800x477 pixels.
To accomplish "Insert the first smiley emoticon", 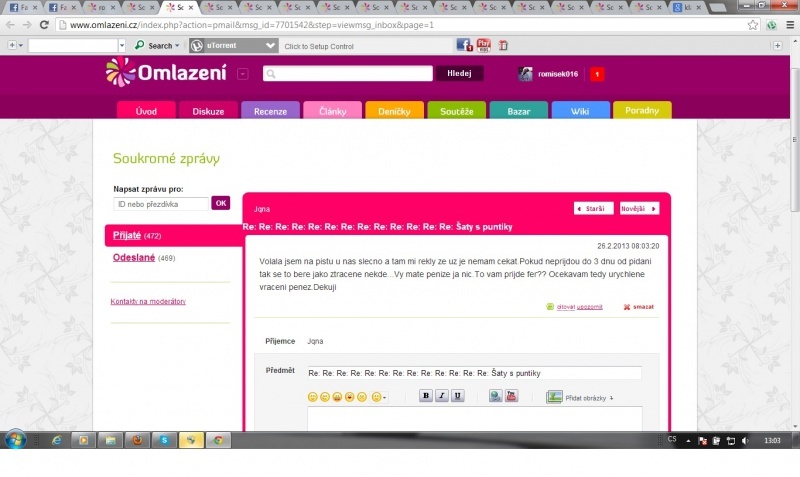I will (312, 397).
